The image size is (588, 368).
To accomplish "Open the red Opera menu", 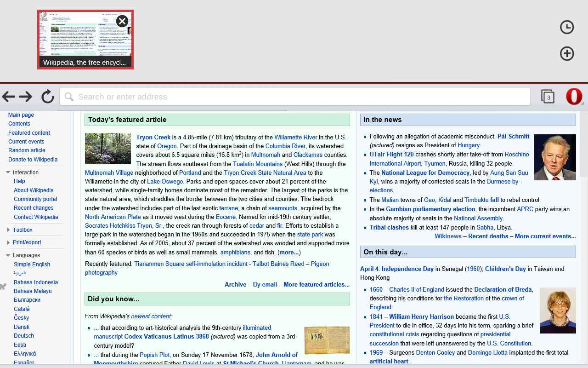I will coord(574,97).
